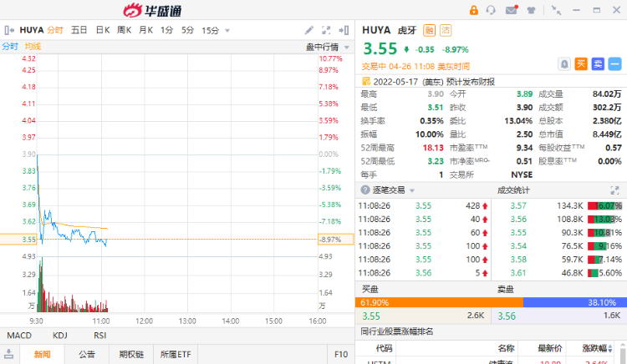The image size is (627, 364).
Task: Toggle the 均线 moving average line
Action: [33, 47]
